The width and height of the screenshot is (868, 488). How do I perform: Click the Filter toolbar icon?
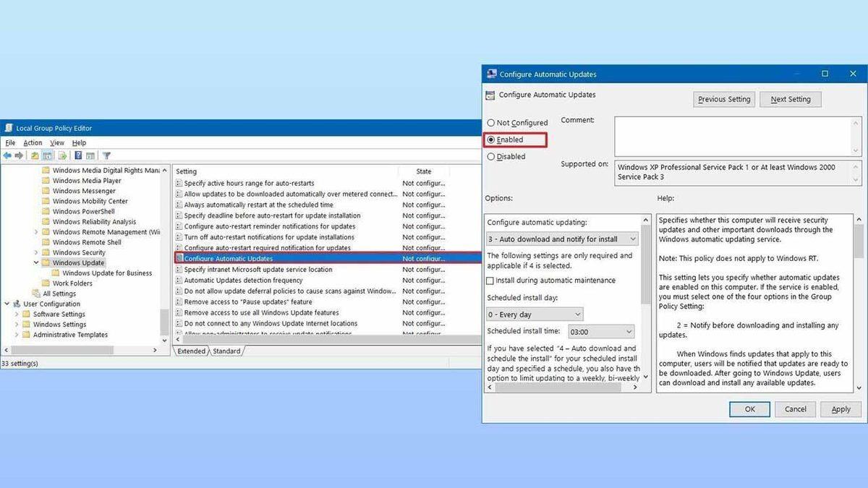[x=106, y=155]
